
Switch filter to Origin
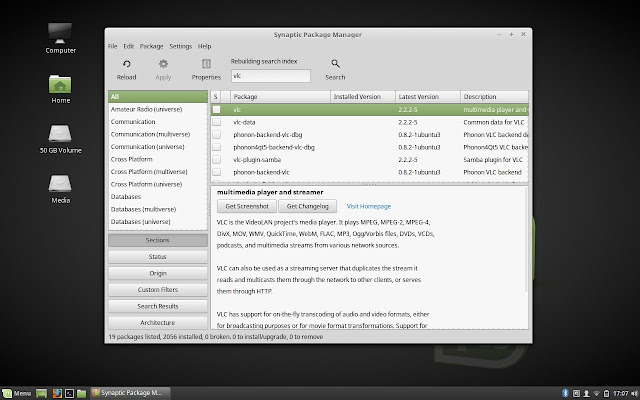click(x=158, y=273)
